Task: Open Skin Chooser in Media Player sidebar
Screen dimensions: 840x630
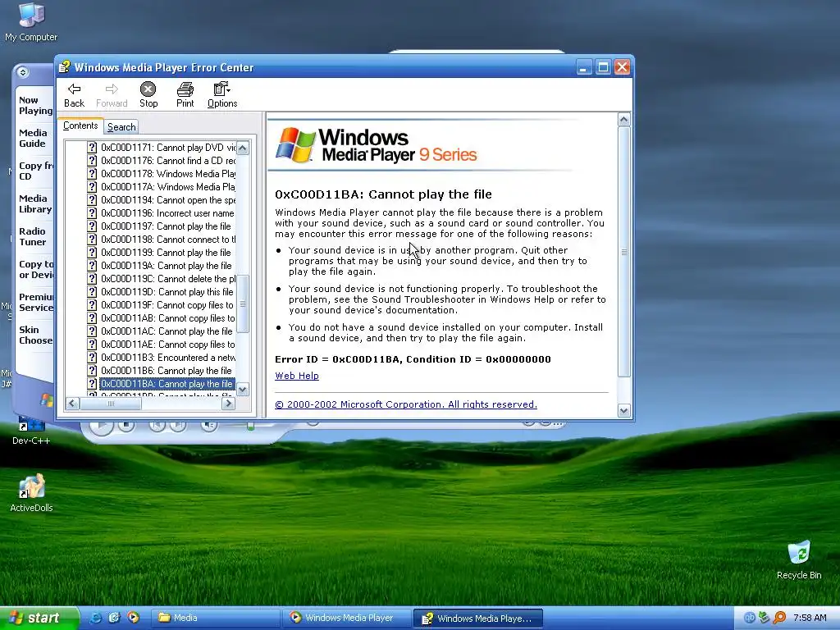Action: (35, 336)
